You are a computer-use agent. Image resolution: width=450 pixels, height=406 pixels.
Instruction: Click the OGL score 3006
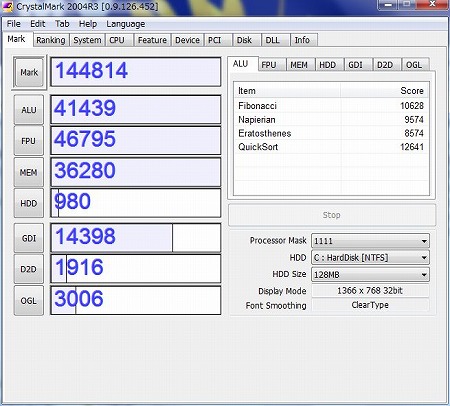tap(79, 298)
